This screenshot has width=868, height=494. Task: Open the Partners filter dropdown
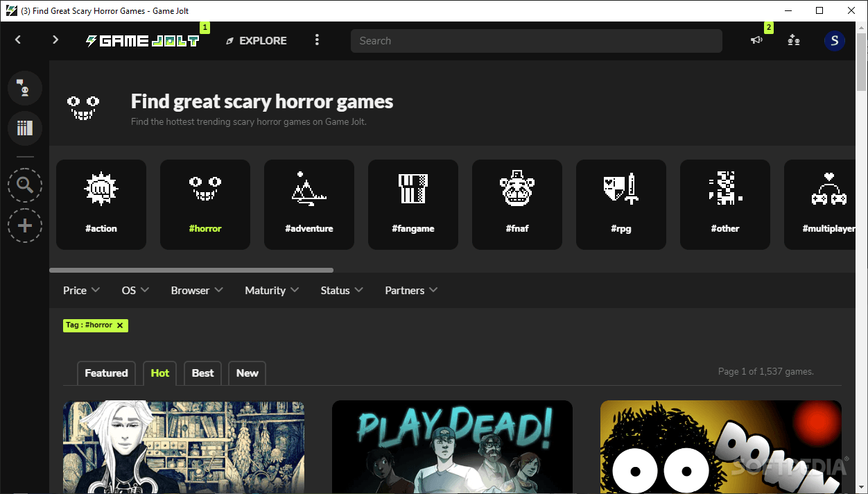click(x=410, y=290)
